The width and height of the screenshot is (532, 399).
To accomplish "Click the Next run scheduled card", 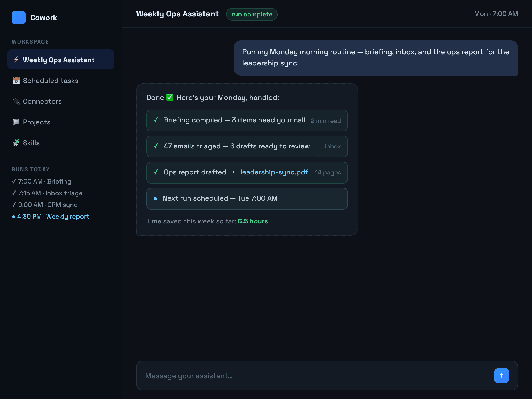I will (x=247, y=199).
